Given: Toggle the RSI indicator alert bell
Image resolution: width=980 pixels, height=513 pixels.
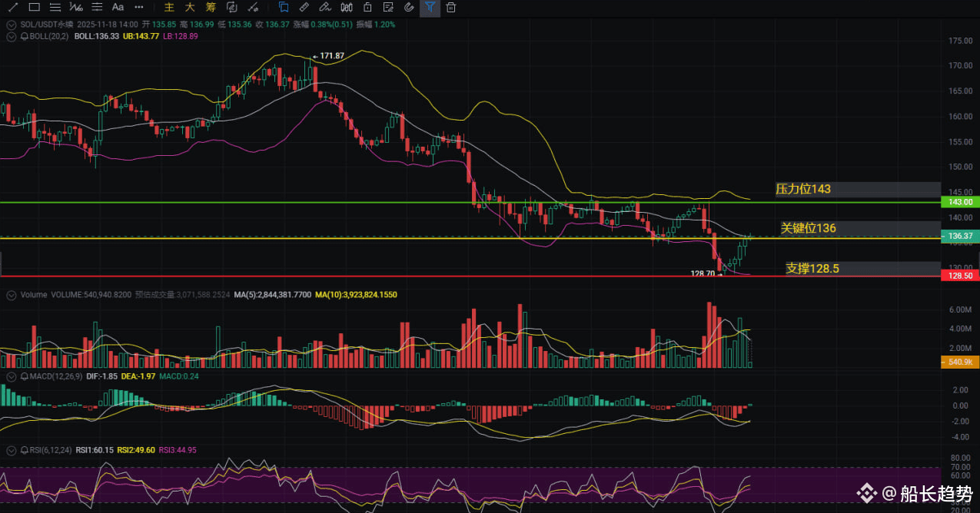Looking at the screenshot, I should click(24, 450).
